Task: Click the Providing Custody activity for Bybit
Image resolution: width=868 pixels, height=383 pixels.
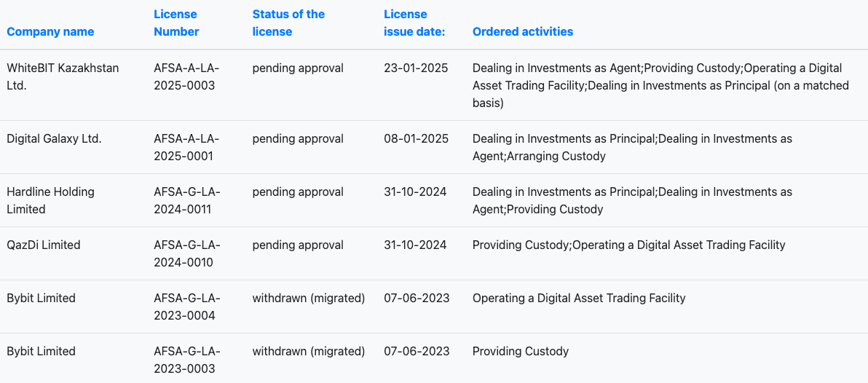Action: [x=520, y=351]
